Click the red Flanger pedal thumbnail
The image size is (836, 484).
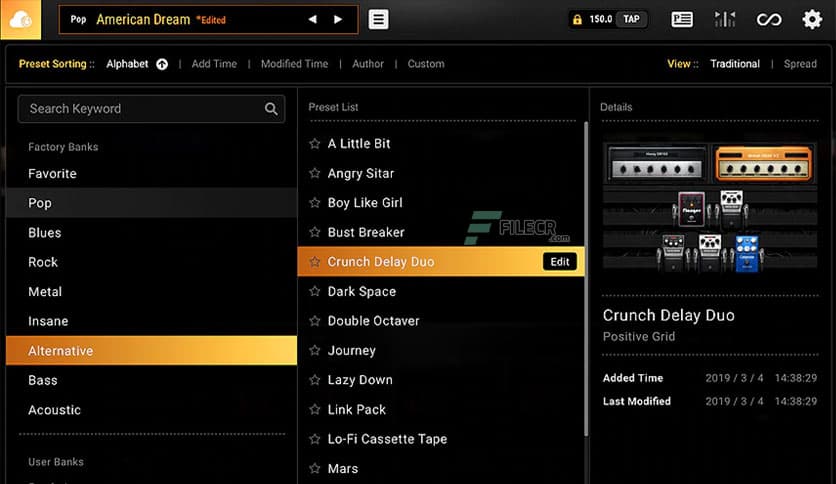point(691,208)
